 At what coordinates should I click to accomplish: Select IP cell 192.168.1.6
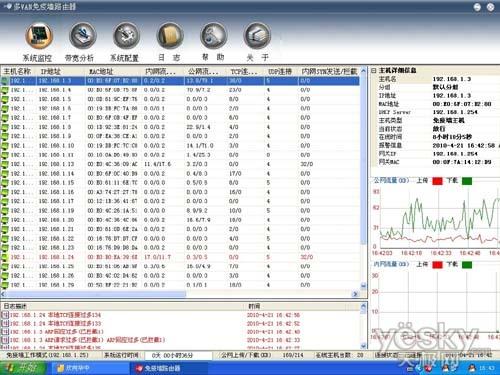click(x=55, y=109)
